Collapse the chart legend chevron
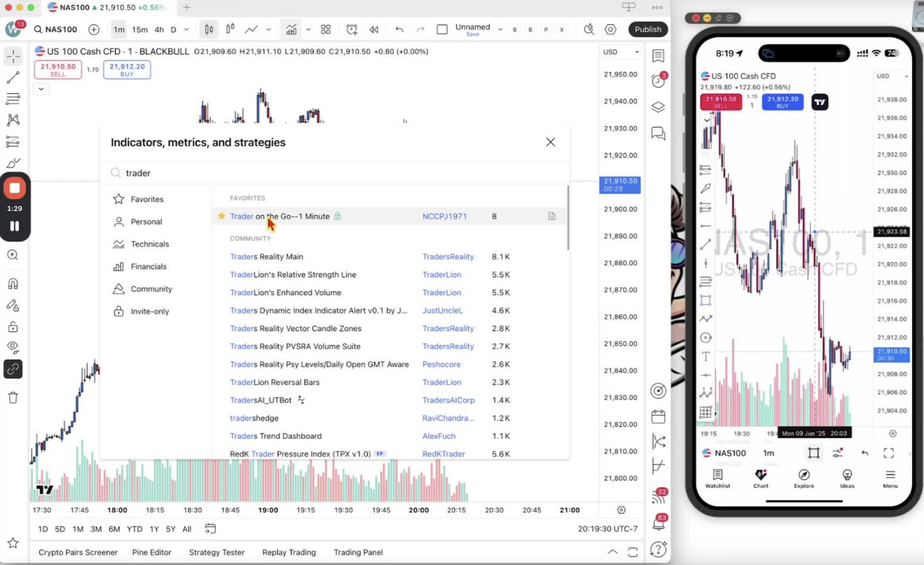924x565 pixels. point(41,89)
